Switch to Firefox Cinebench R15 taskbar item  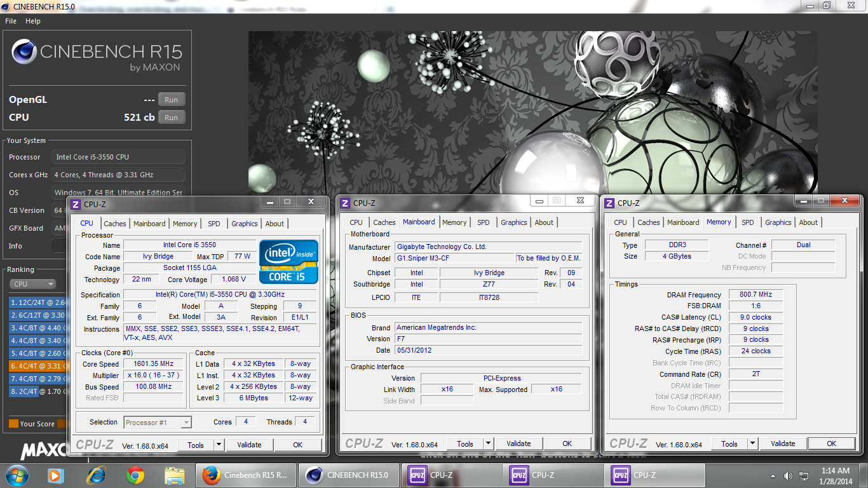[x=245, y=475]
